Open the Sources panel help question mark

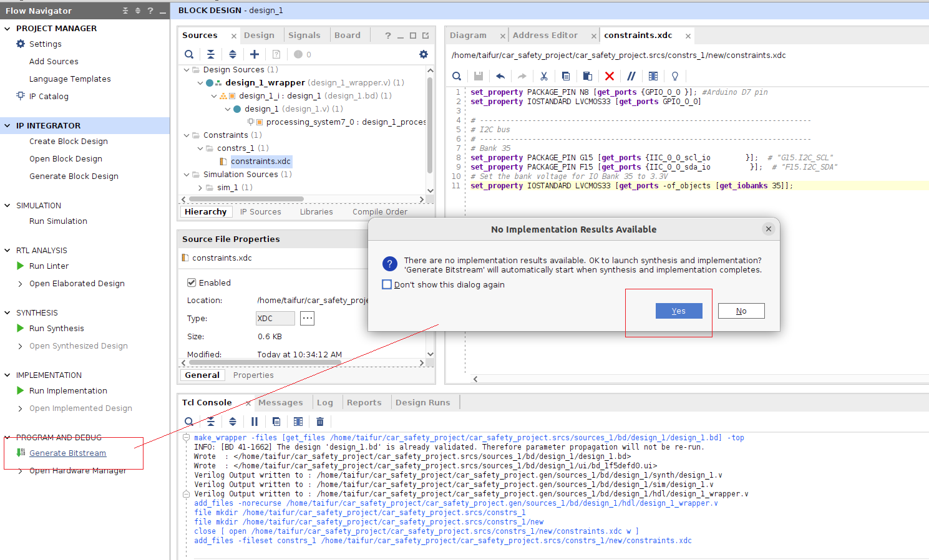tap(388, 36)
